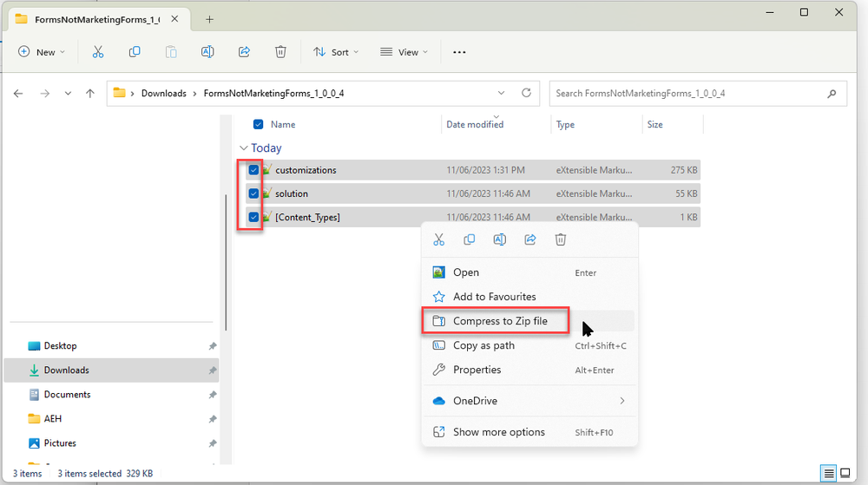The width and height of the screenshot is (868, 485).
Task: Click FormsNotMarketingForms_1_0_0_4 in the breadcrumb
Action: [x=273, y=94]
